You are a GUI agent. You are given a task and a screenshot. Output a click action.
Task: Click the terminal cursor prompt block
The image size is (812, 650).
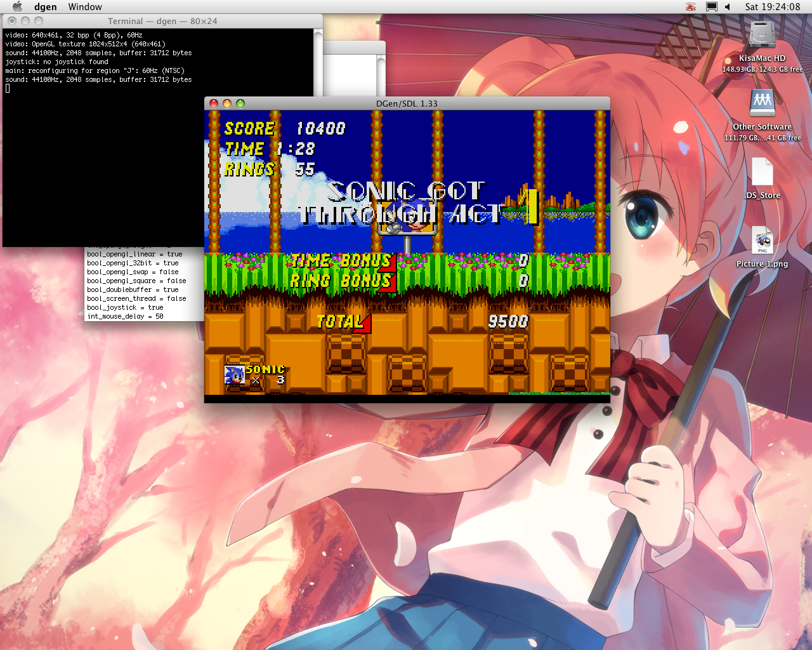(8, 88)
